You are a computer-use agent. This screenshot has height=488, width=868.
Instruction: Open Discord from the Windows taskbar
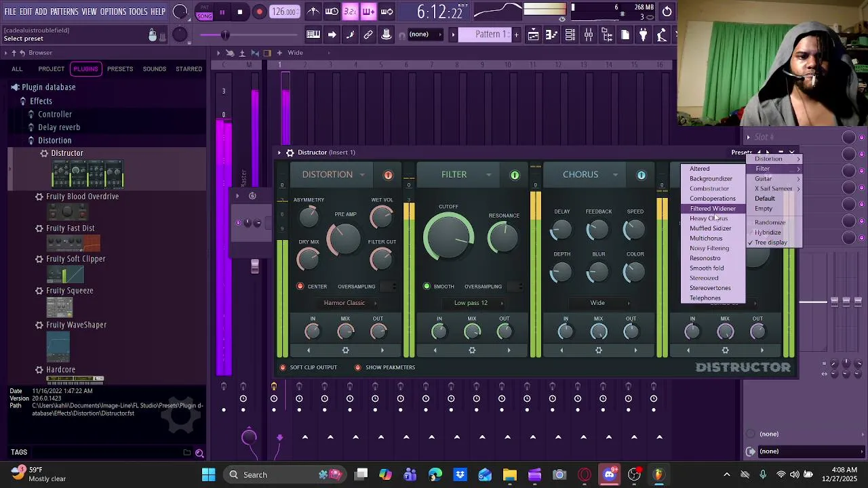tap(610, 474)
